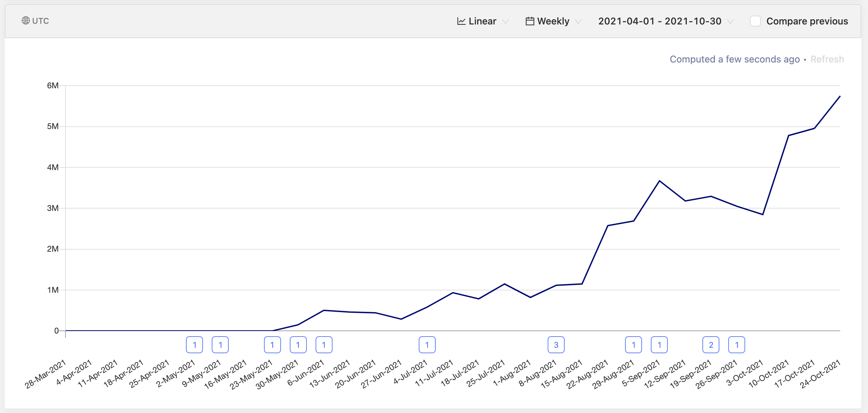This screenshot has width=868, height=413.
Task: Click annotation badge 1 near 29-Aug-2021
Action: 633,345
